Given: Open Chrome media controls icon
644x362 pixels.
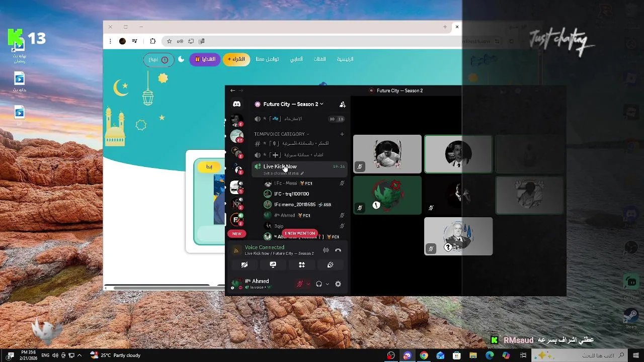Looking at the screenshot, I should (x=134, y=41).
